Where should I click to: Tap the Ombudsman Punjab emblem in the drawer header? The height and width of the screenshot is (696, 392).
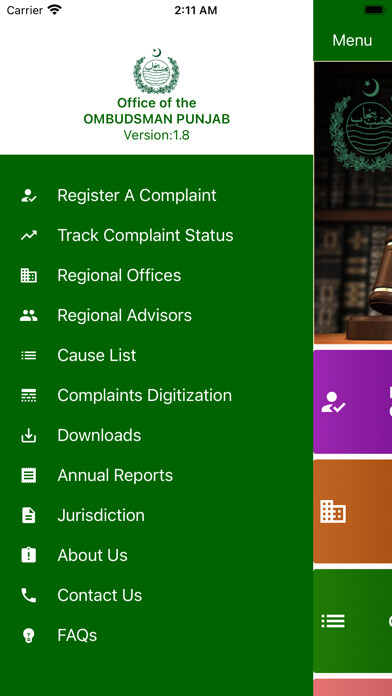coord(156,71)
